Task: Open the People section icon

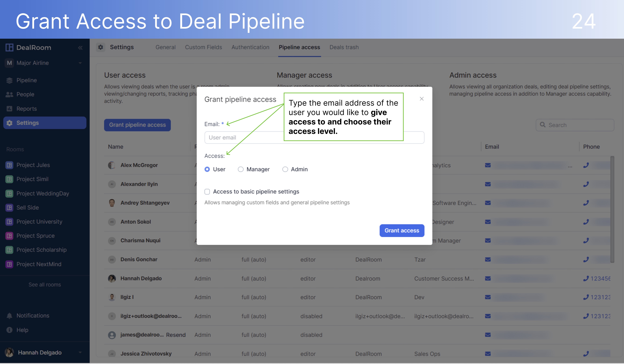Action: [9, 94]
